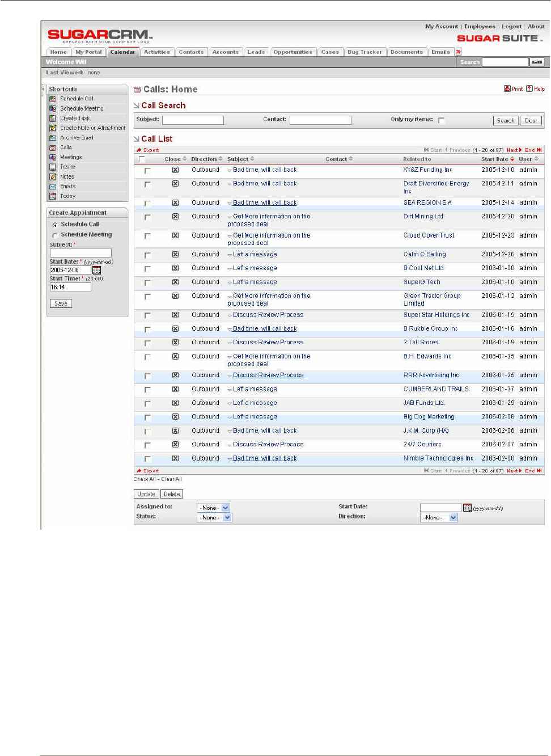The height and width of the screenshot is (756, 551).
Task: Close call for 2 Tall Stores
Action: click(x=175, y=342)
